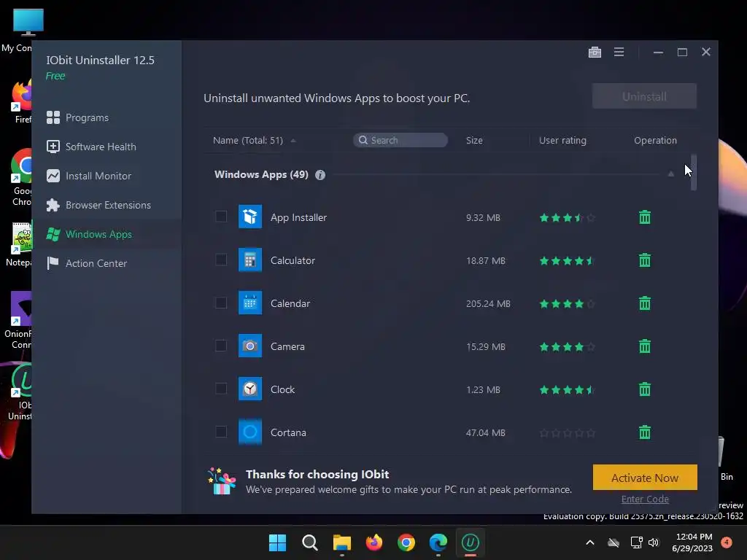Image resolution: width=747 pixels, height=560 pixels.
Task: Check the Camera checkbox
Action: coord(221,345)
